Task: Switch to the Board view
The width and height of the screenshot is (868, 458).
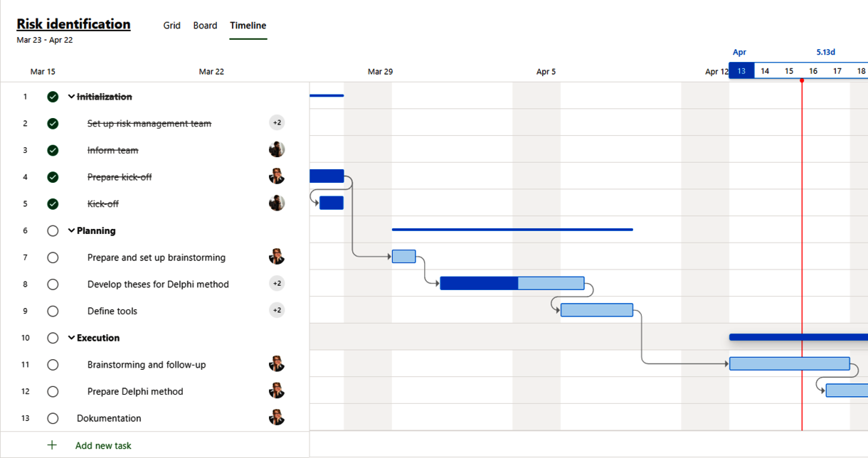Action: coord(205,26)
